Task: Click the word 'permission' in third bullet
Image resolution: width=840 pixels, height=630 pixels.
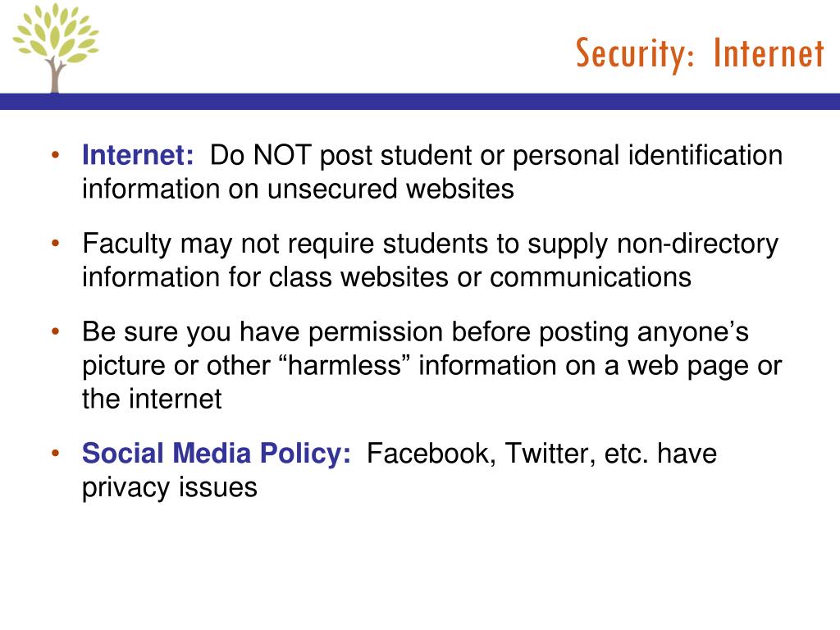Action: click(x=376, y=332)
